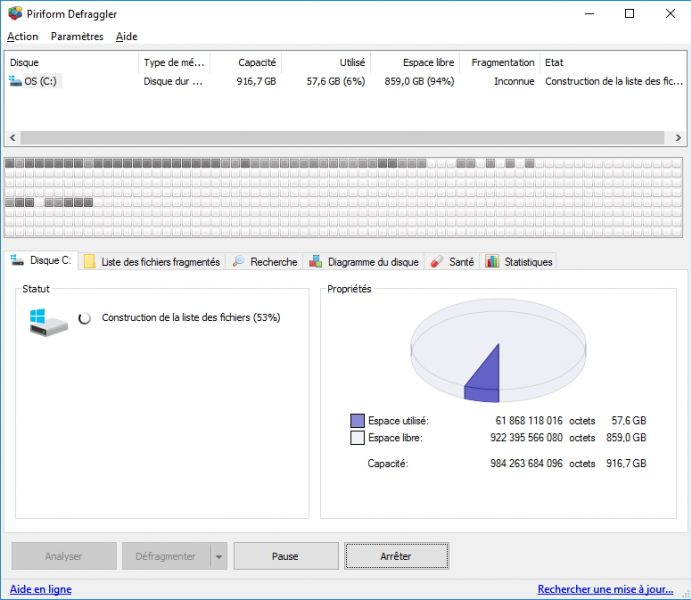Open the Paramètres menu
This screenshot has width=691, height=600.
[77, 37]
